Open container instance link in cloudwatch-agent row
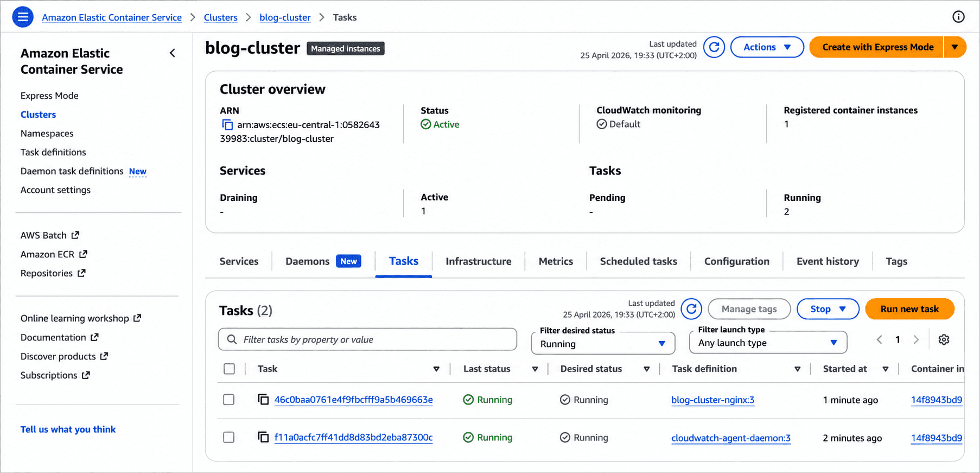Screen dimensions: 980x473 [937, 438]
